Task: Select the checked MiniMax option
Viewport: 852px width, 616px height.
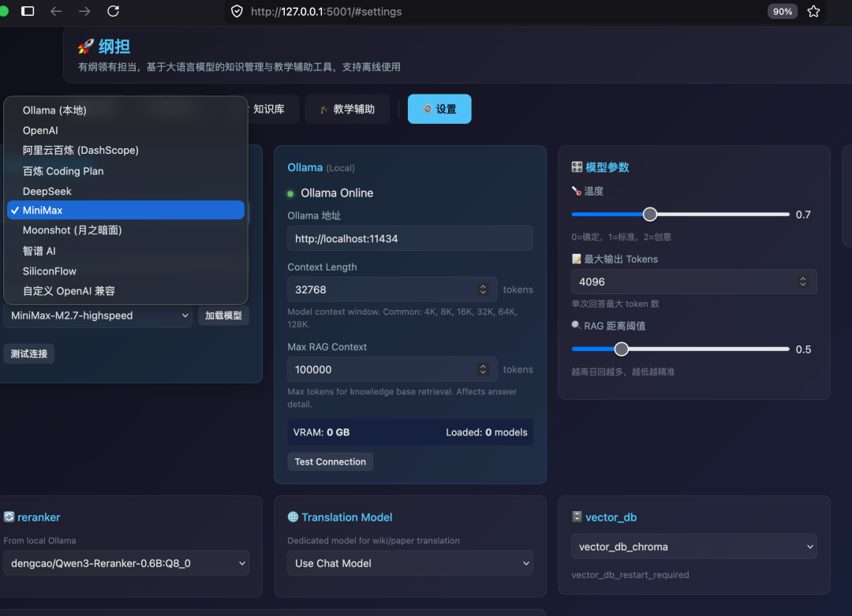Action: (125, 211)
